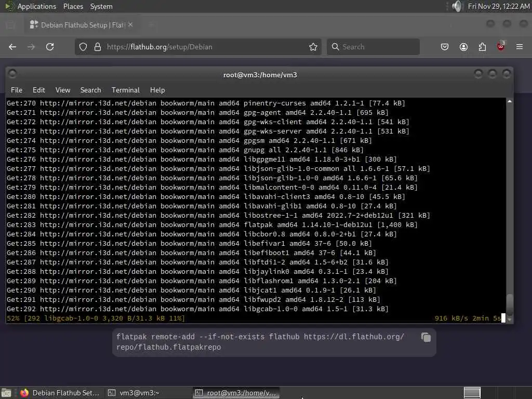The height and width of the screenshot is (399, 532).
Task: Open the terminal Search menu
Action: point(90,90)
